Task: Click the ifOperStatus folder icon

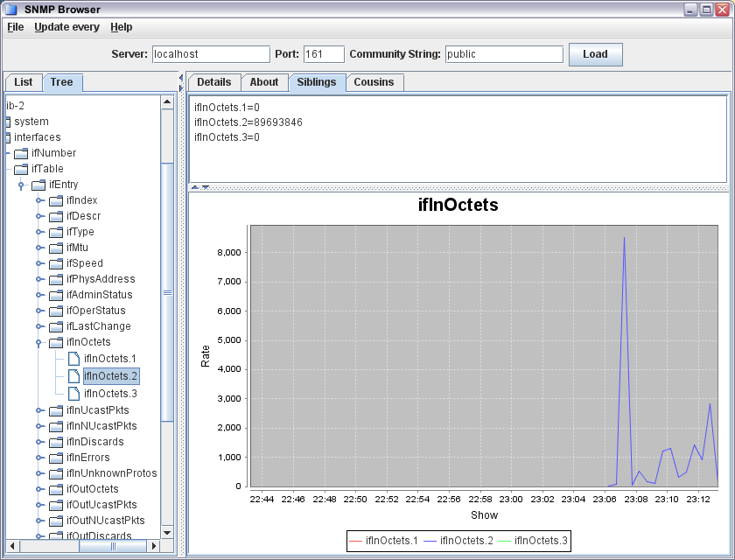Action: [56, 311]
